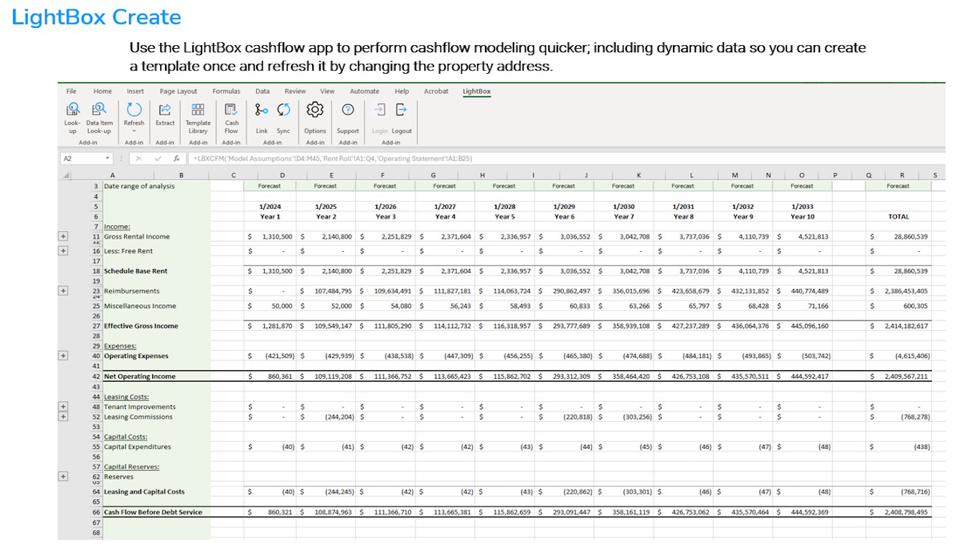Select the 2,408,798,495 cash flow total

(x=898, y=512)
